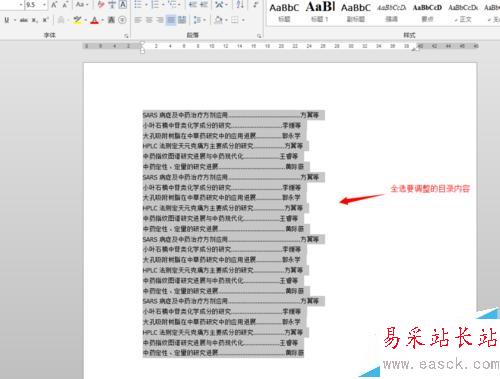
Task: Click the Text Effects icon
Action: (61, 20)
